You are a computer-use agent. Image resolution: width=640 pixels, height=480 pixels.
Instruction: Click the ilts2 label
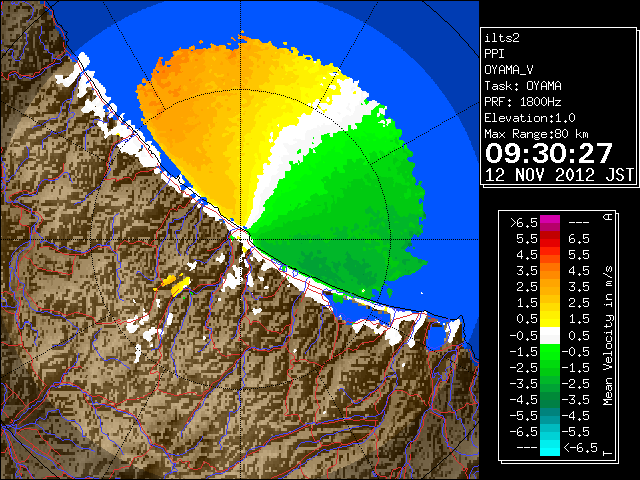(502, 38)
